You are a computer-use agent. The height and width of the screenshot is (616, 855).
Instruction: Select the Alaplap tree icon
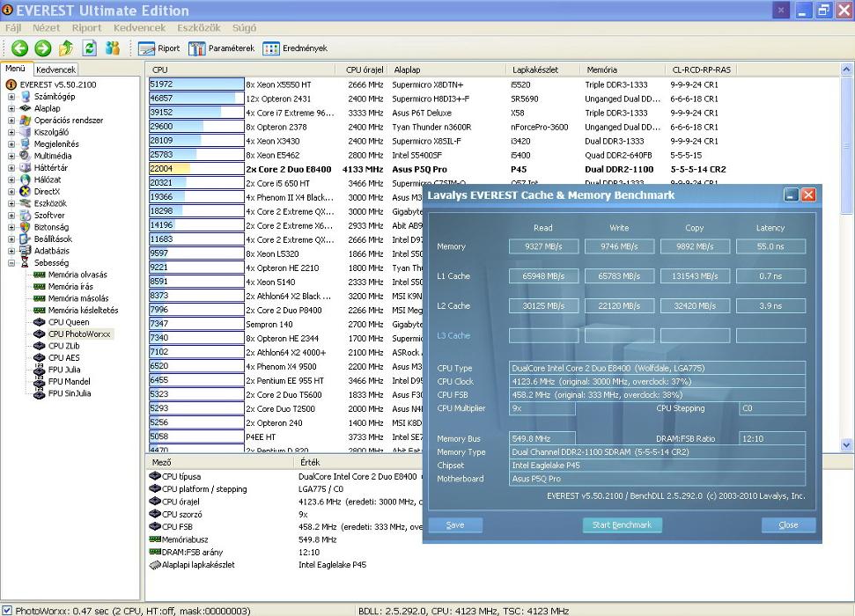(x=26, y=108)
